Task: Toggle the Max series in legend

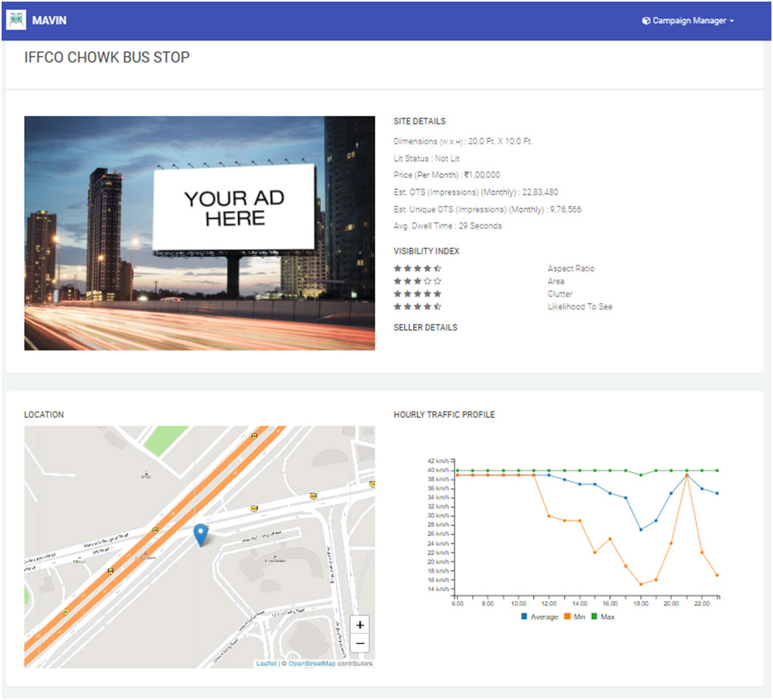Action: pos(608,617)
